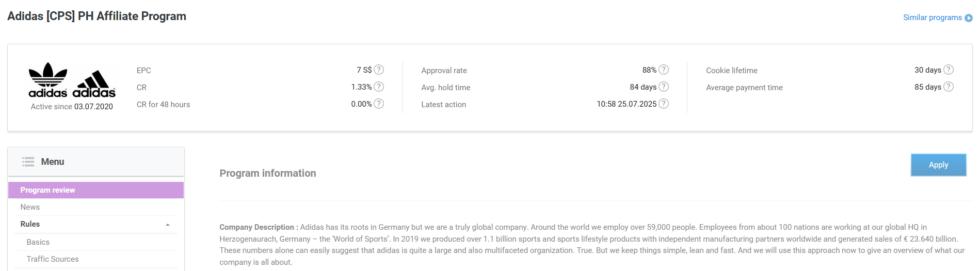Click the help icon next to Cookie lifetime

949,70
